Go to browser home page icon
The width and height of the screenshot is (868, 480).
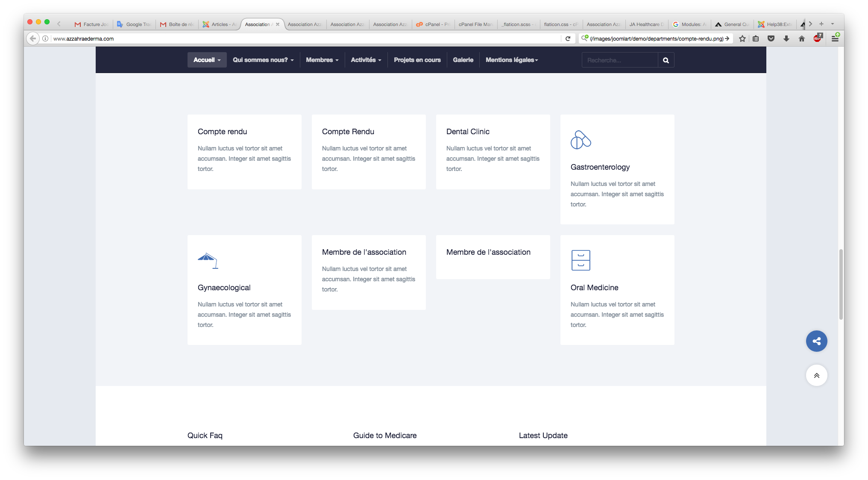[802, 38]
